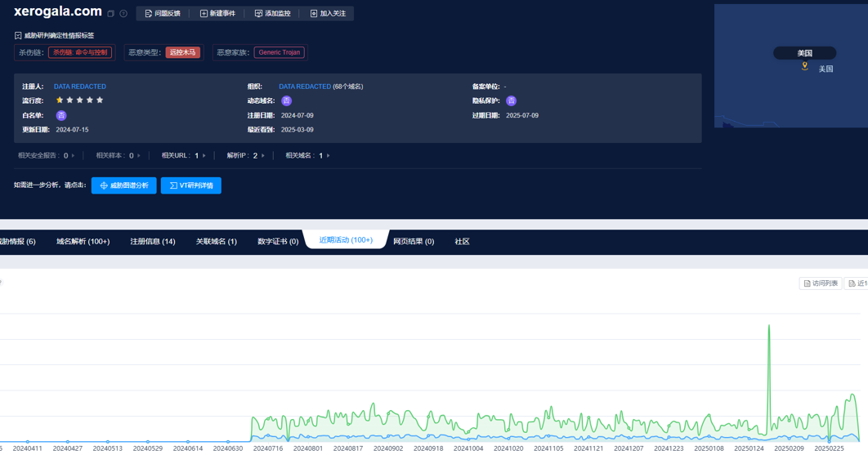This screenshot has width=868, height=455.
Task: Select the 近期活动 (100+) tab
Action: pos(346,239)
